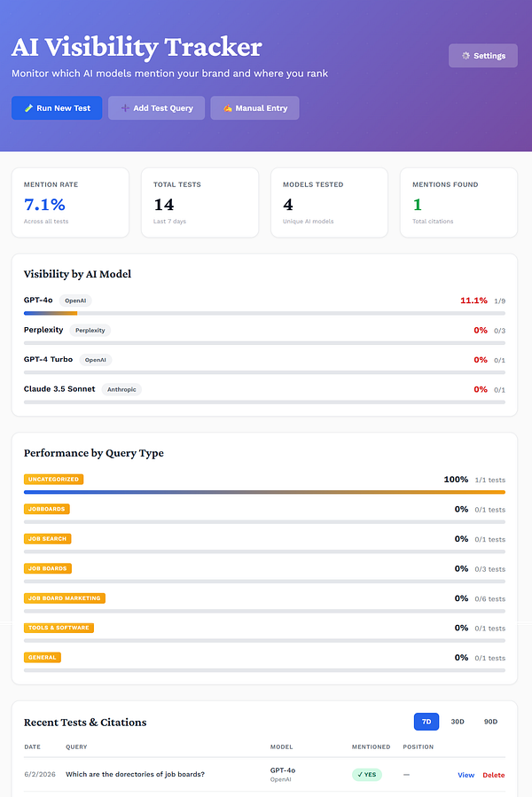This screenshot has height=797, width=532.
Task: Click the Anthropic provider tag
Action: tap(121, 389)
